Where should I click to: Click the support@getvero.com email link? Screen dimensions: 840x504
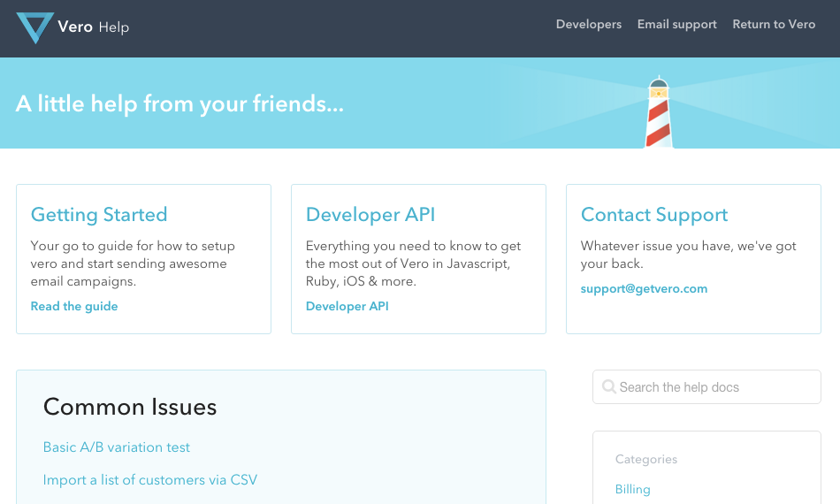pos(644,288)
